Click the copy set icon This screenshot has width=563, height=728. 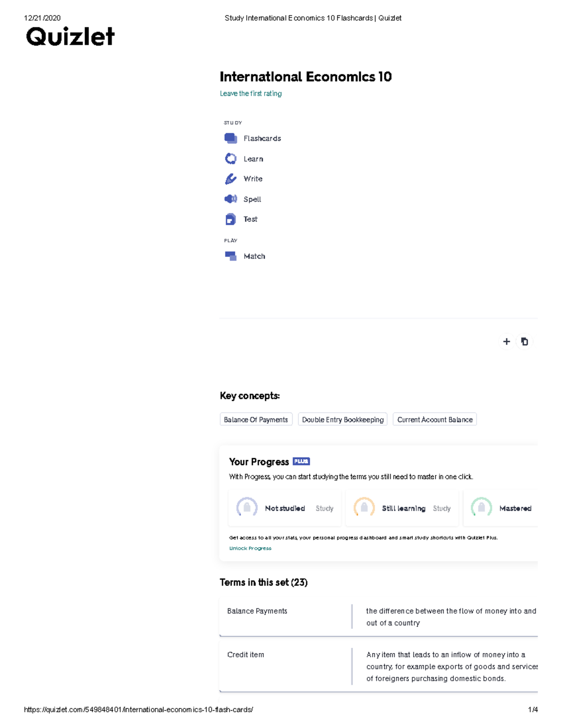click(x=525, y=342)
